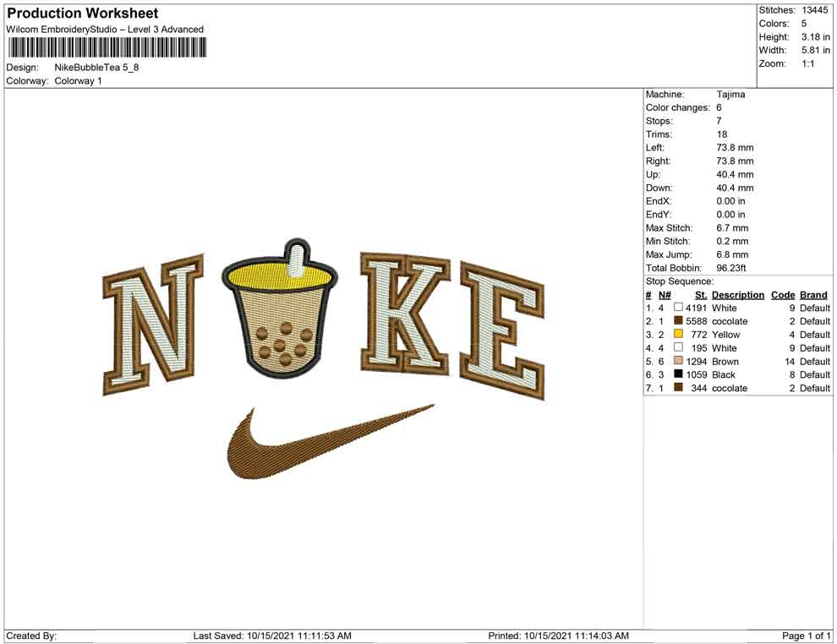Screen dimensions: 837x644
Task: Click the bubble tea cup in the design
Action: pyautogui.click(x=279, y=309)
